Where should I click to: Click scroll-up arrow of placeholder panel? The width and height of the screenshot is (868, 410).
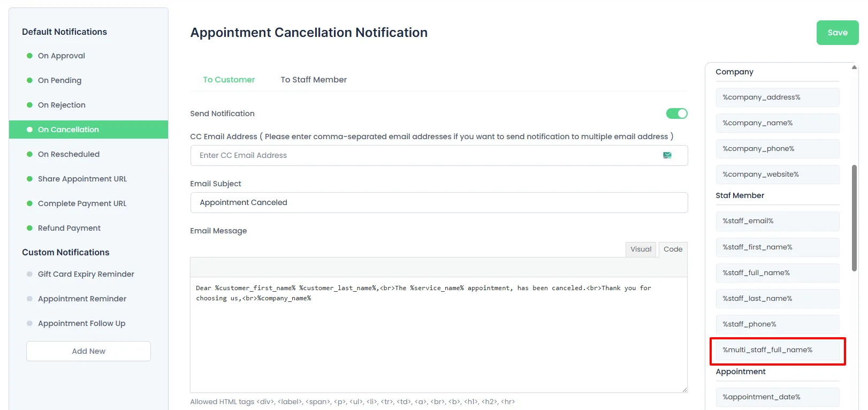(x=854, y=67)
